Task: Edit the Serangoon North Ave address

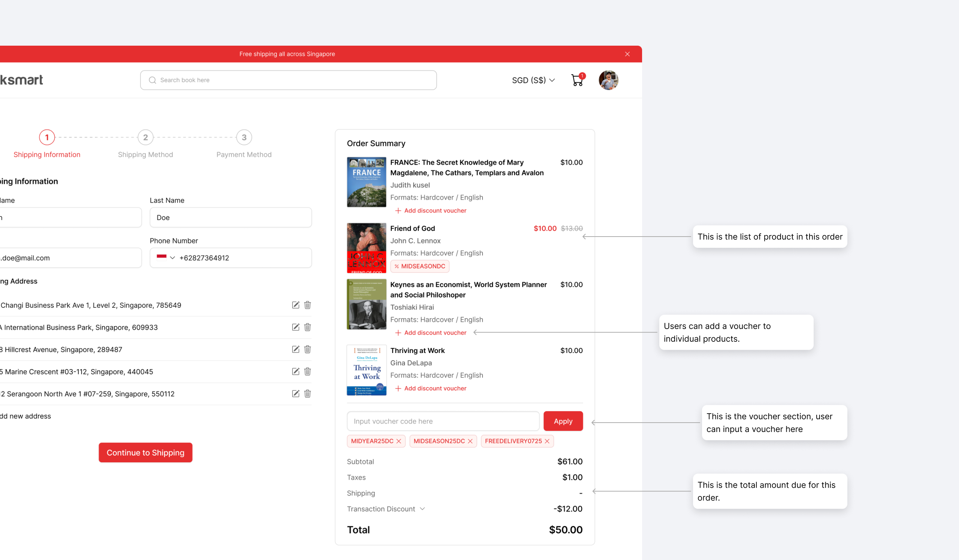Action: (x=296, y=393)
